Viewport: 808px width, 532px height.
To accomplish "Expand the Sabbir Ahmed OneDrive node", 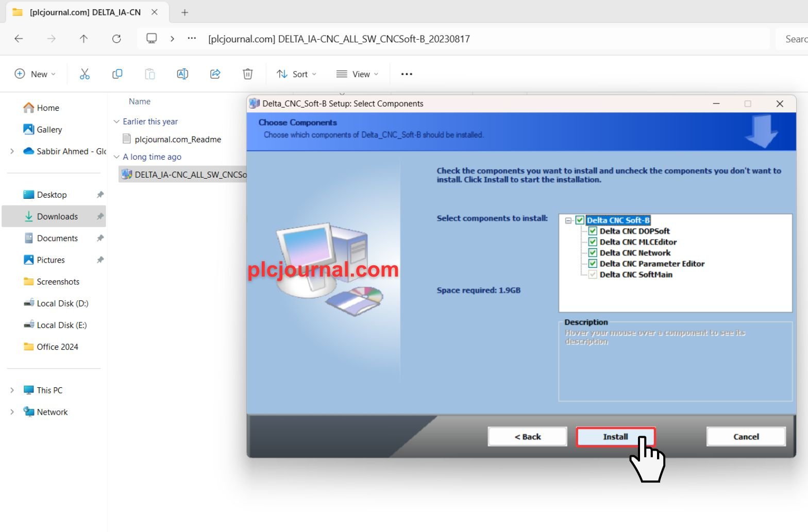I will (x=12, y=151).
